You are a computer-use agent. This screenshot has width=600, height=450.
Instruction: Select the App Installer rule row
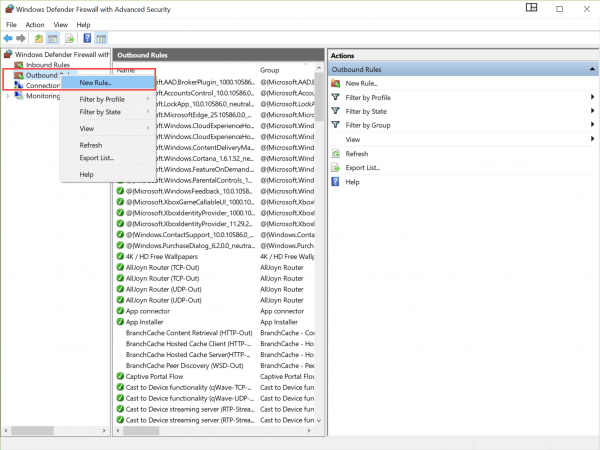[215, 322]
